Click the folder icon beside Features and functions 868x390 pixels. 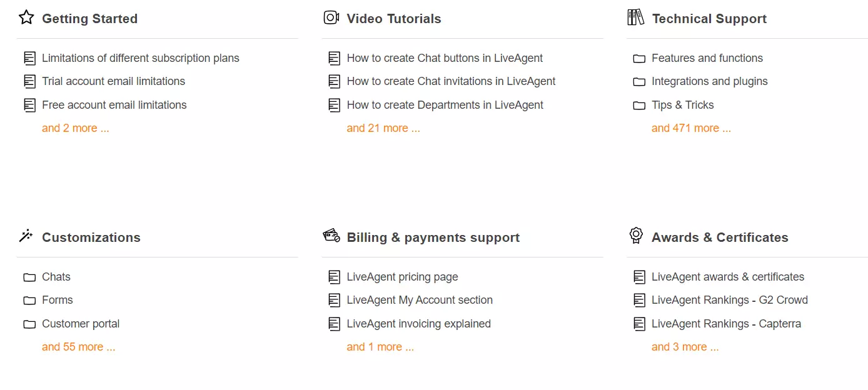click(639, 57)
